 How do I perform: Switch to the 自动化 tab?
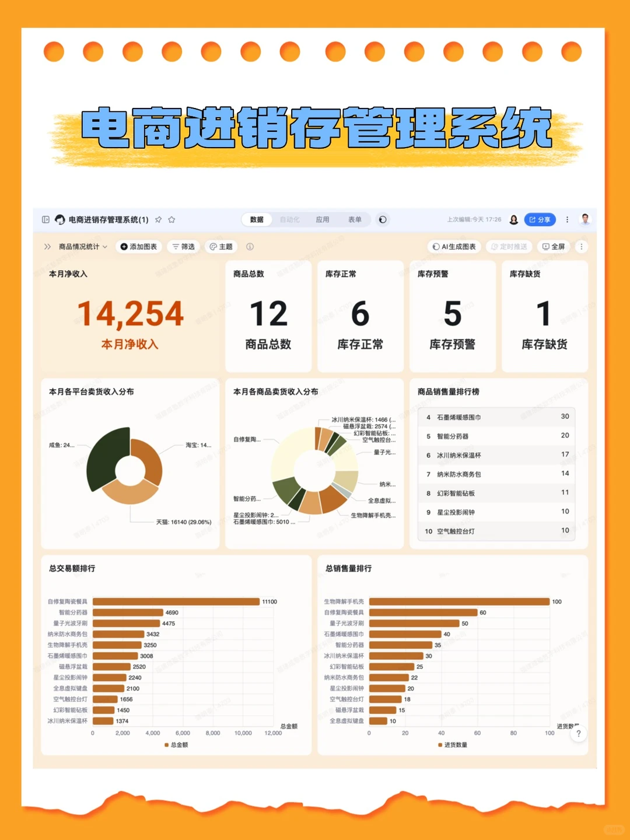[x=289, y=220]
